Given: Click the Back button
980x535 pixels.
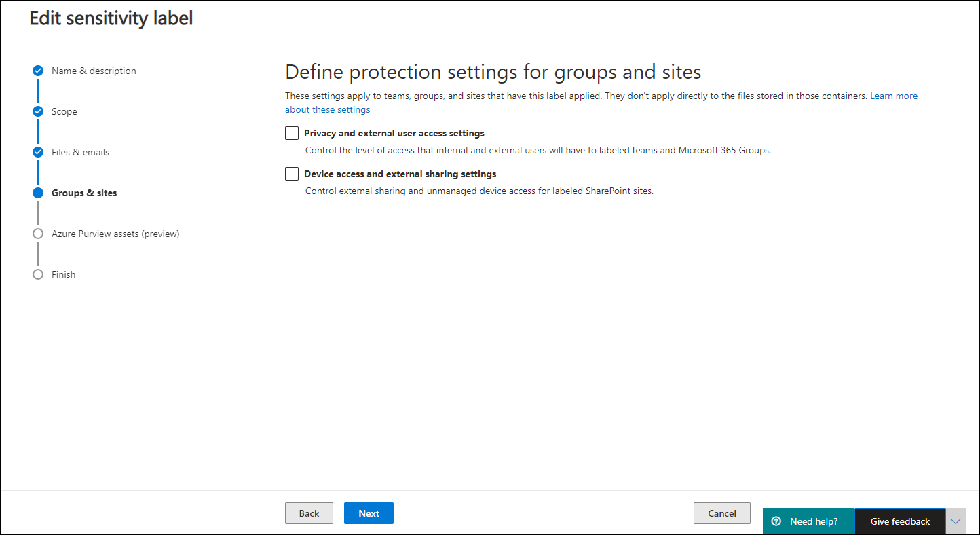Looking at the screenshot, I should [309, 513].
